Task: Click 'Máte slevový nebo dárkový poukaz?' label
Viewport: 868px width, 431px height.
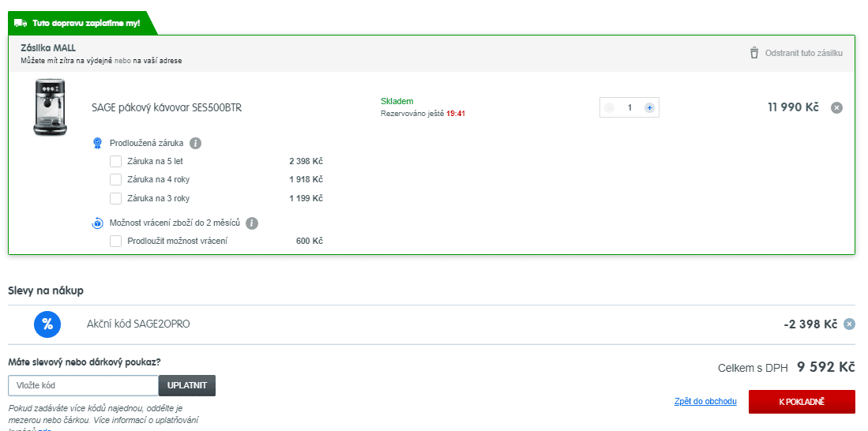Action: [x=85, y=362]
